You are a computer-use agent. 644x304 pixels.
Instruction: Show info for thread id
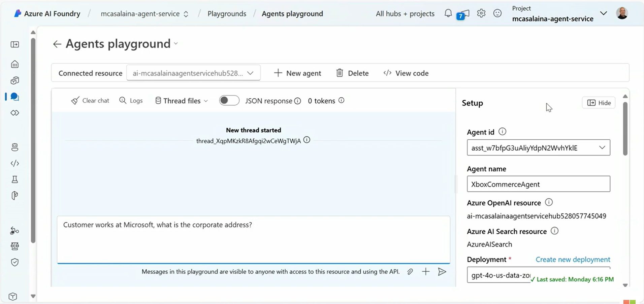pyautogui.click(x=307, y=140)
